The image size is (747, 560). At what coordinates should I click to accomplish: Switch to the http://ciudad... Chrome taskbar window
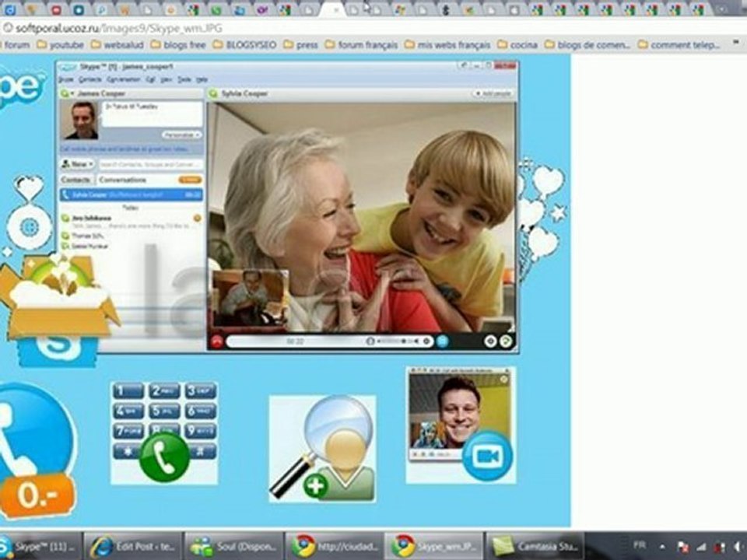[x=335, y=546]
